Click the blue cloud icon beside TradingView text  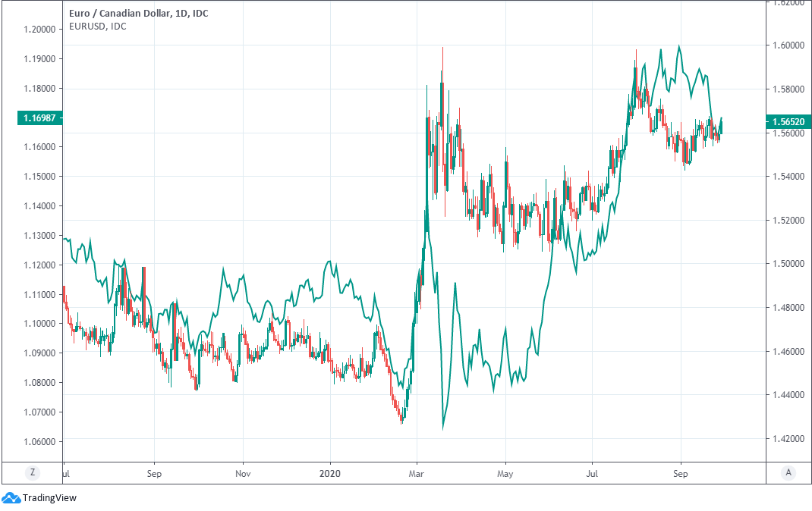coord(13,498)
